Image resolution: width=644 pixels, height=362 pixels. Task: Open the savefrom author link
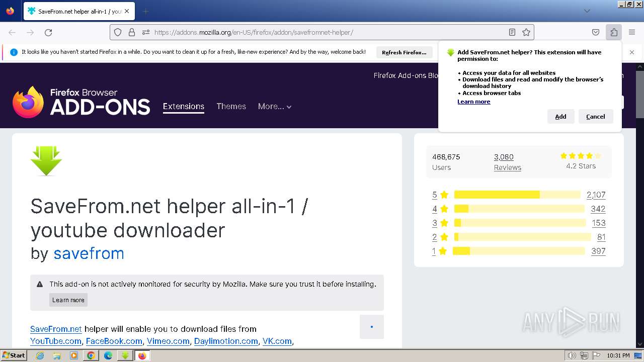pos(89,253)
